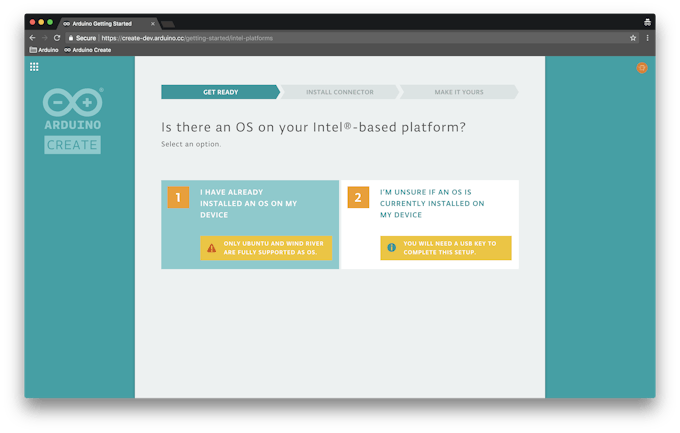Choose I have already installed an OS
This screenshot has height=433, width=680.
click(250, 224)
